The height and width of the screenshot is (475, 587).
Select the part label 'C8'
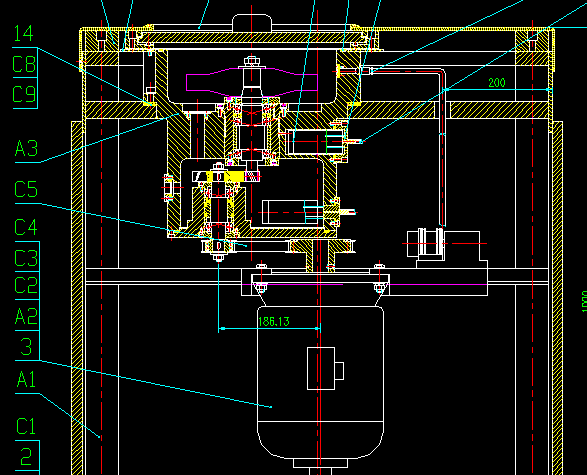tap(24, 64)
